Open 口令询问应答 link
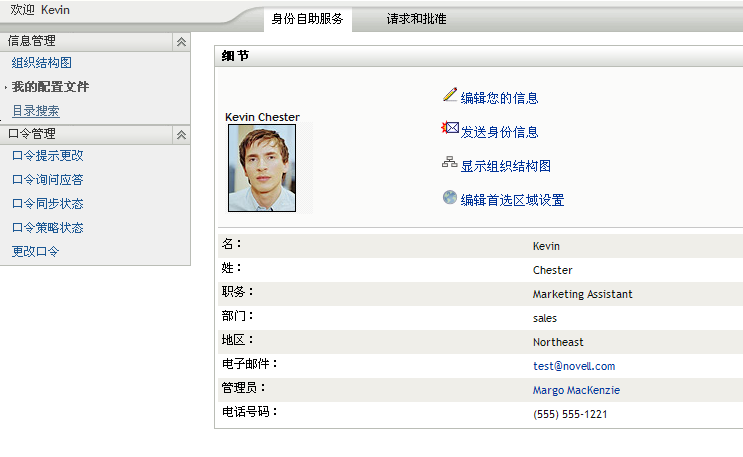This screenshot has width=743, height=457. [x=47, y=180]
